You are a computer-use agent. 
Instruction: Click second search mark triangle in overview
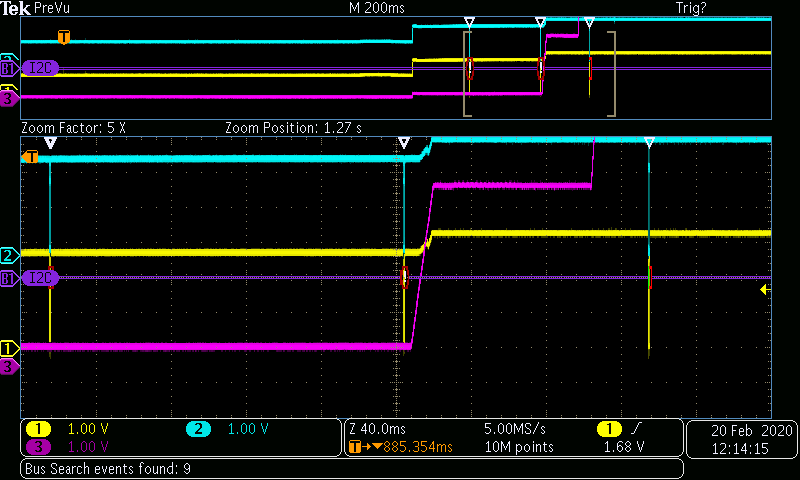[x=540, y=22]
